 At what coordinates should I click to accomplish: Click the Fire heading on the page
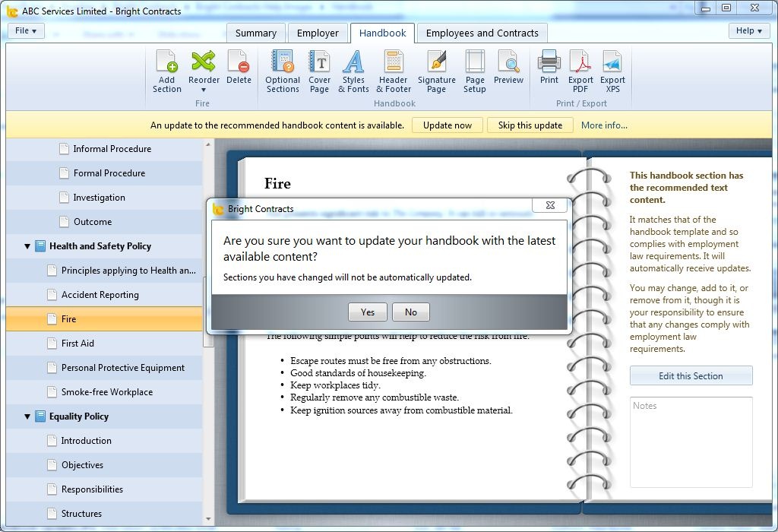coord(277,184)
